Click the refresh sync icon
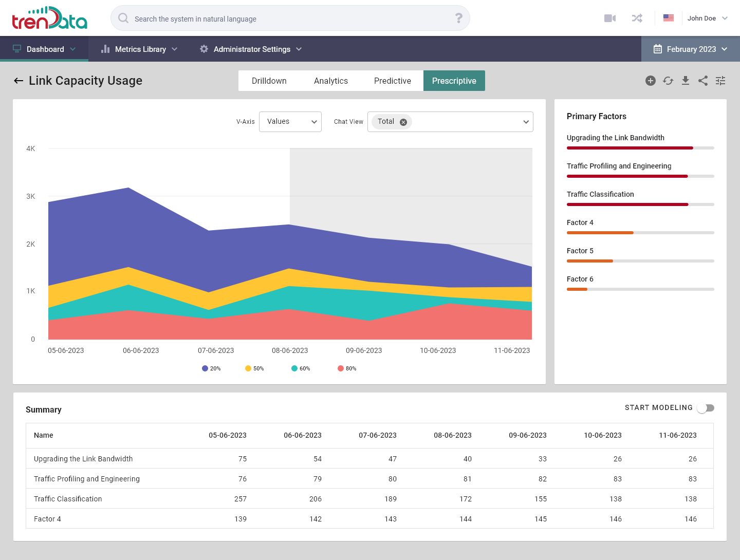Screen dimensions: 740x560 (x=668, y=81)
